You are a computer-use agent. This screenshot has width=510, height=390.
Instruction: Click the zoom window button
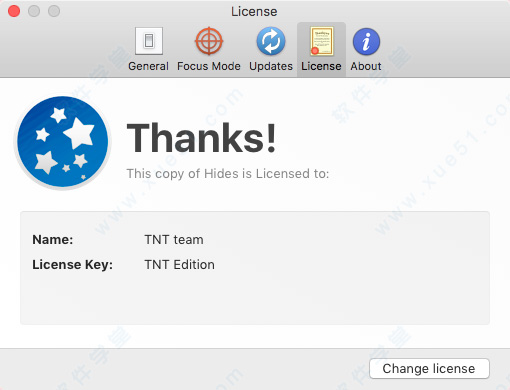(54, 11)
